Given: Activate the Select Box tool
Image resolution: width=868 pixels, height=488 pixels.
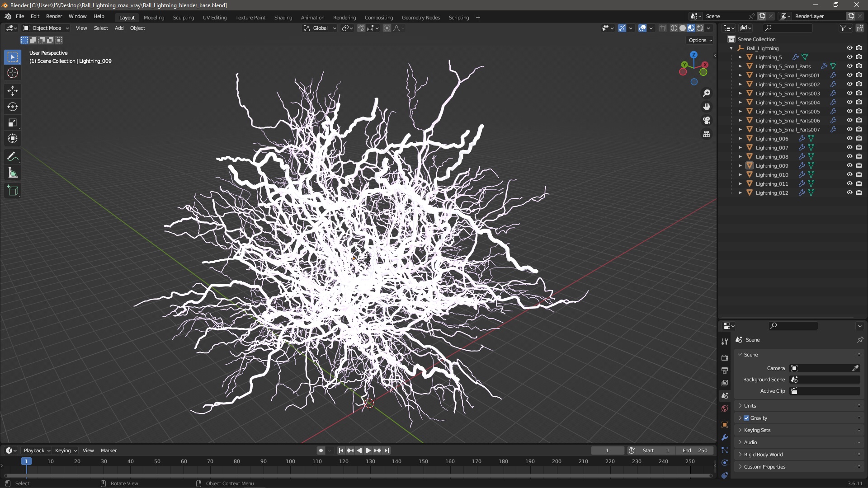Looking at the screenshot, I should tap(13, 57).
